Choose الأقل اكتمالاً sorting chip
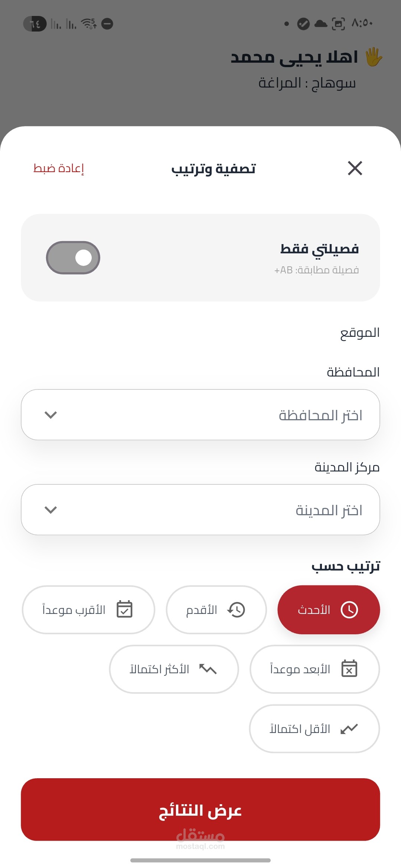Screen dimensions: 401x868 [314, 729]
